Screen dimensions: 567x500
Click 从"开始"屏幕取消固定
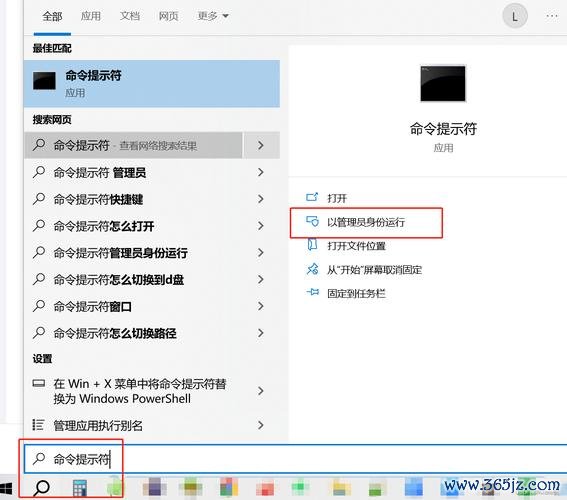pyautogui.click(x=374, y=270)
